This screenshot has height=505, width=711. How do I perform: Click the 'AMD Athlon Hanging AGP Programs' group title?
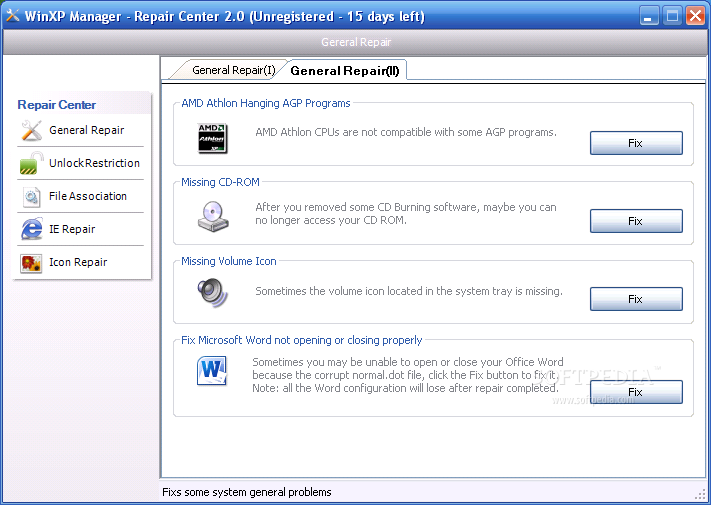(x=266, y=103)
